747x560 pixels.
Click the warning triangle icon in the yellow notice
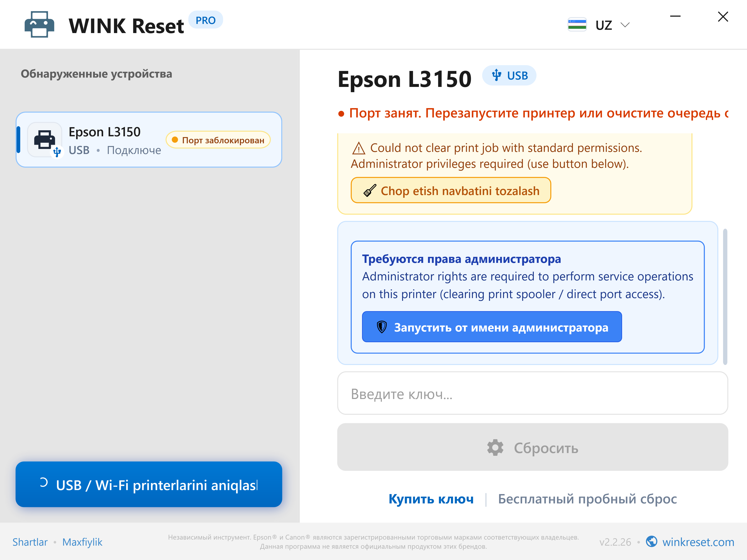tap(359, 148)
